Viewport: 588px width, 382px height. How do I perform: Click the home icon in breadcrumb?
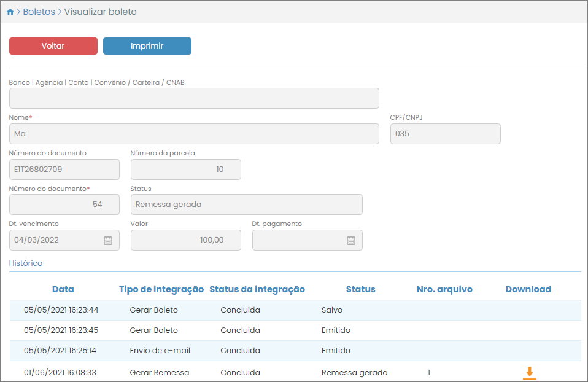(x=10, y=12)
